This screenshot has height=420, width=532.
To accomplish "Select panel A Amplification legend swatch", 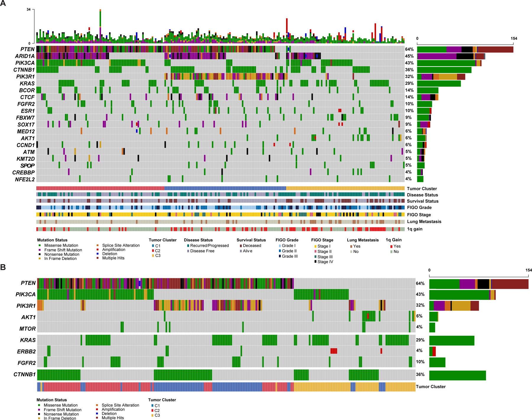I will [x=97, y=250].
